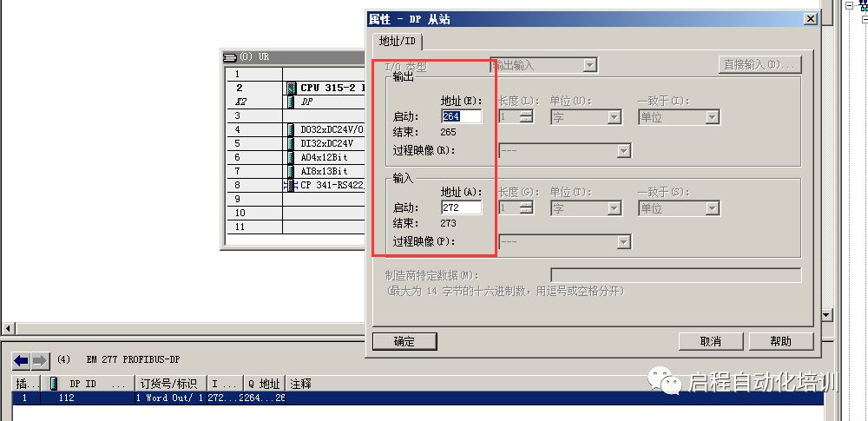Open the output unit dropdown showing 字
The width and height of the screenshot is (868, 421).
coord(614,117)
